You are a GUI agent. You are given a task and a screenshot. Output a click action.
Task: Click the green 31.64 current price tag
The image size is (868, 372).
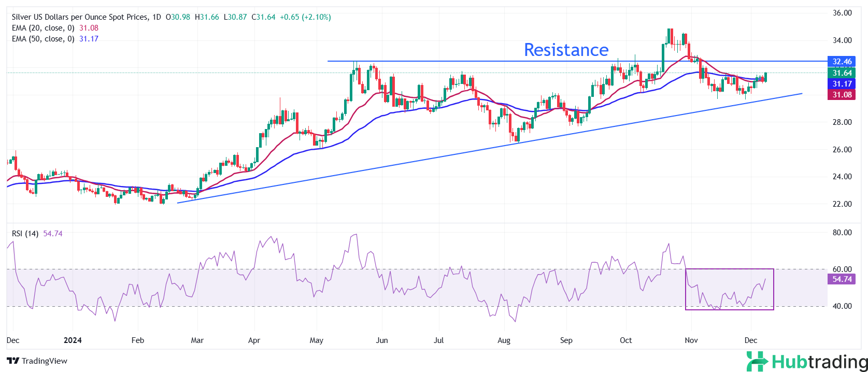pyautogui.click(x=842, y=73)
